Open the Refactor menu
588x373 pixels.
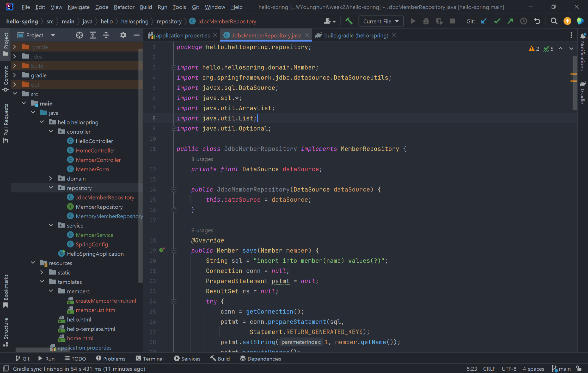pos(124,7)
